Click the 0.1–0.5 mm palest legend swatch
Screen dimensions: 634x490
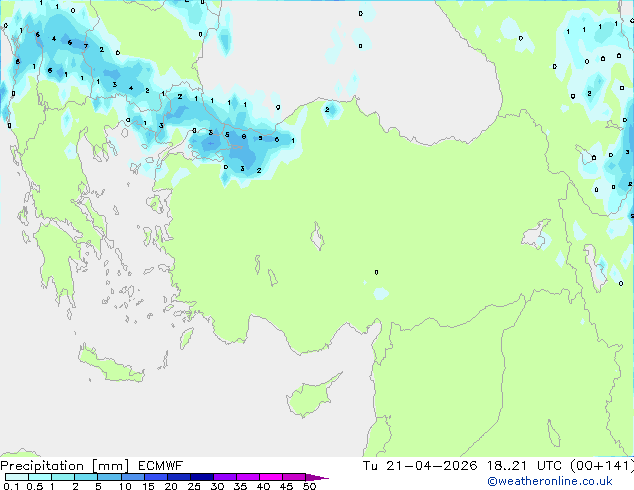[17, 477]
